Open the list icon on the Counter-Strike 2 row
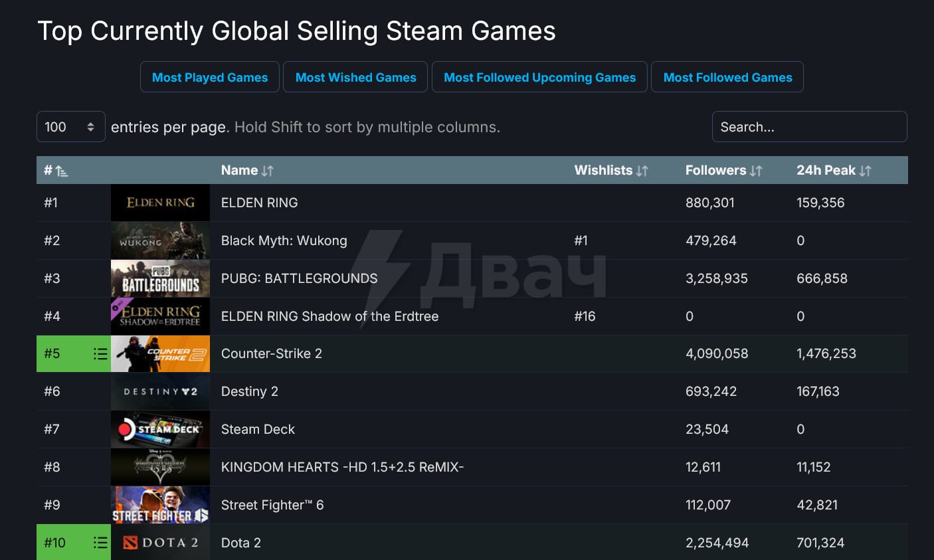Image resolution: width=934 pixels, height=560 pixels. pyautogui.click(x=100, y=354)
